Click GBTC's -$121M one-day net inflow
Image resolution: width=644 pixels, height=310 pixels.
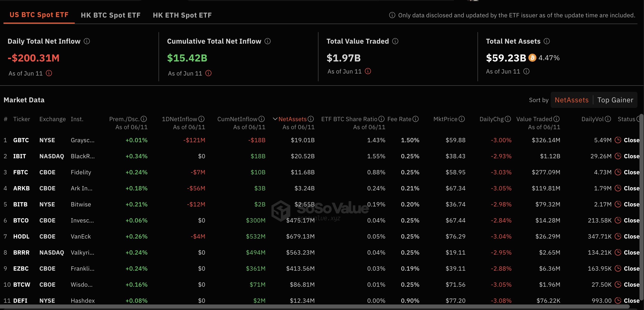point(194,140)
